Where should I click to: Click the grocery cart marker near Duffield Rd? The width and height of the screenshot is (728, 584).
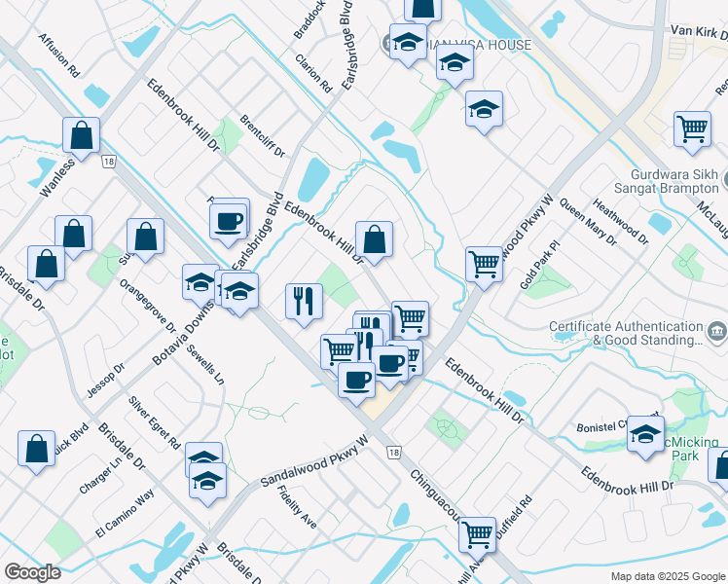(x=477, y=533)
